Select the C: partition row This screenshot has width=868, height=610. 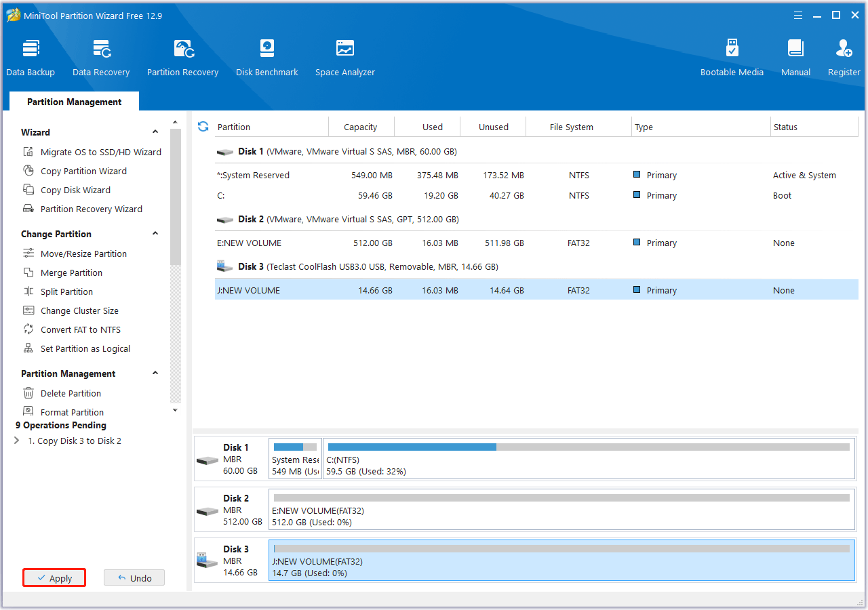(x=536, y=195)
